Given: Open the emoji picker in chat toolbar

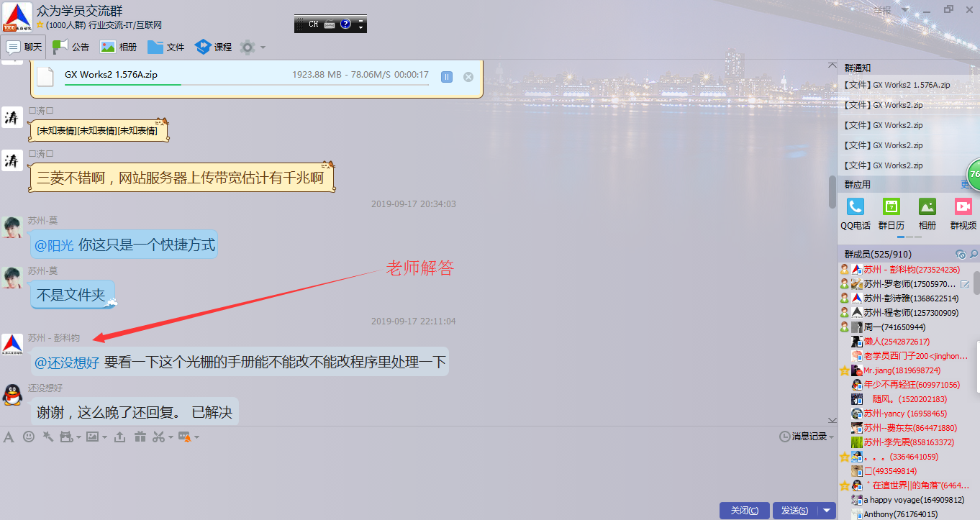Looking at the screenshot, I should pos(29,437).
